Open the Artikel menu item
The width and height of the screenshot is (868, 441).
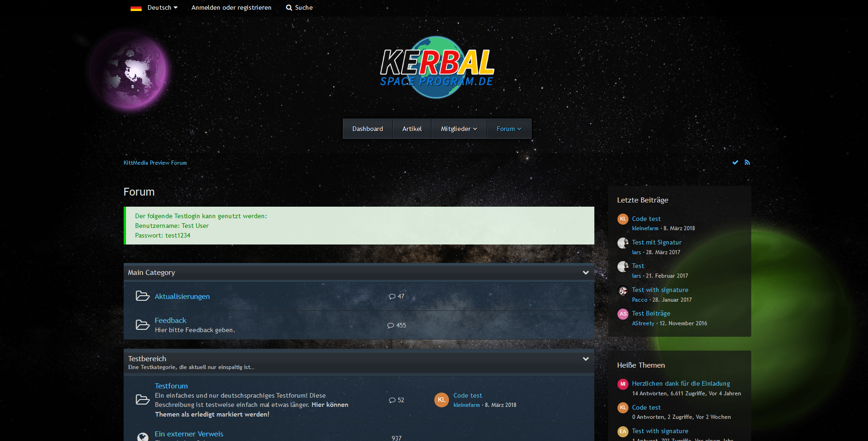coord(412,129)
